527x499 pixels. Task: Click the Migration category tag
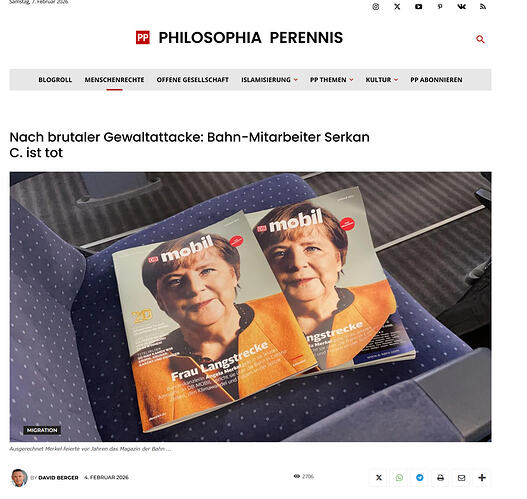(42, 430)
